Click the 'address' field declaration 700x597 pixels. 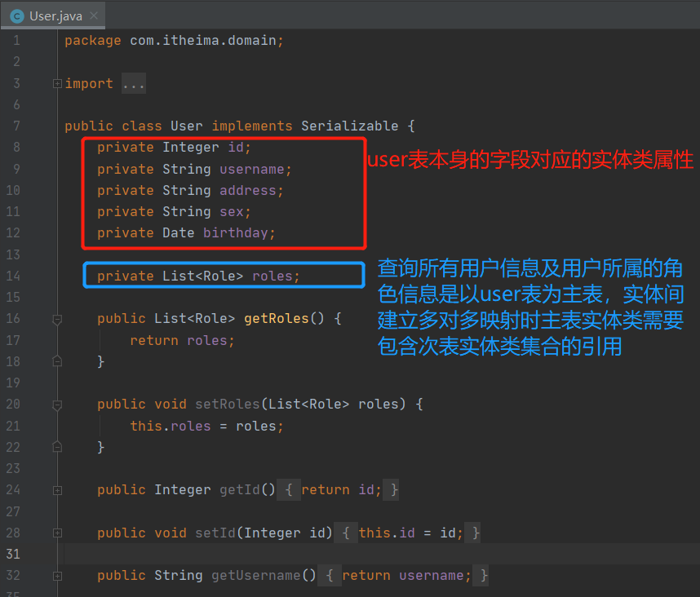click(248, 191)
